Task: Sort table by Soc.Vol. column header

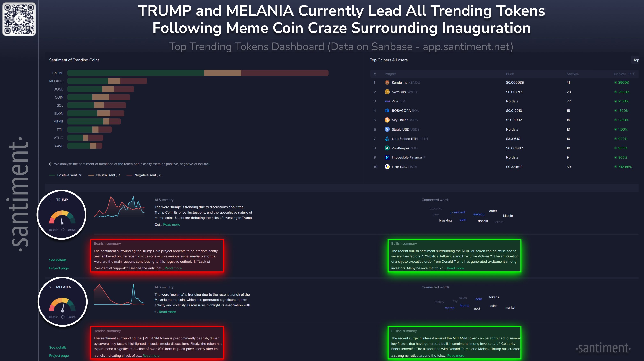Action: [x=573, y=74]
